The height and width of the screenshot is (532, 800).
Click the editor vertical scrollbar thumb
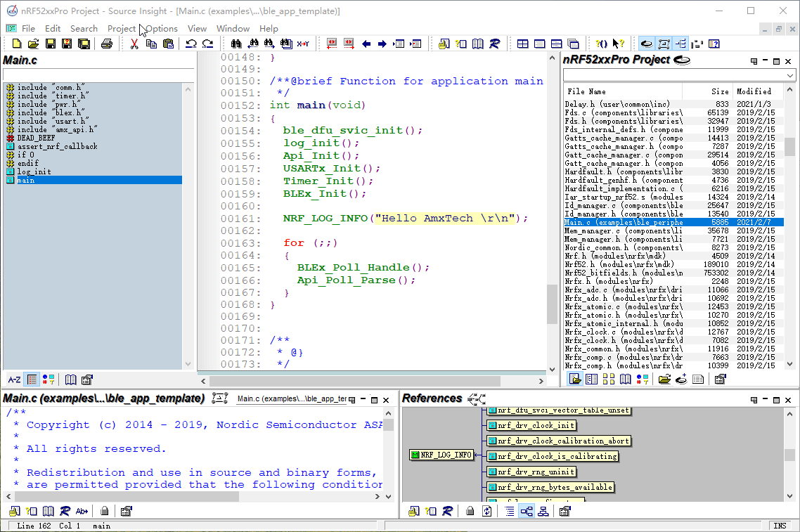coord(552,304)
